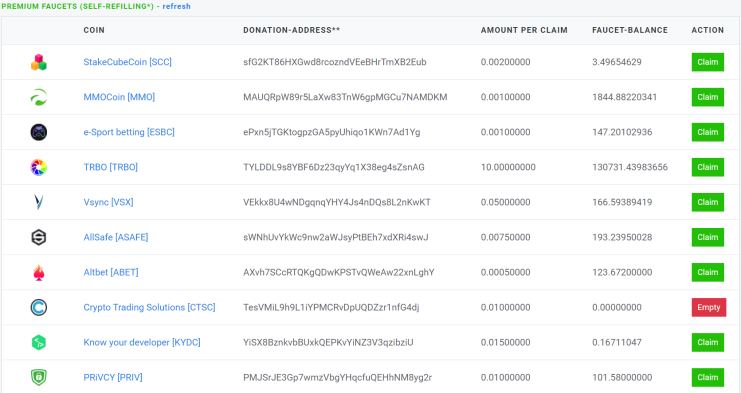The width and height of the screenshot is (741, 393).
Task: Click the COIN column header
Action: [94, 30]
